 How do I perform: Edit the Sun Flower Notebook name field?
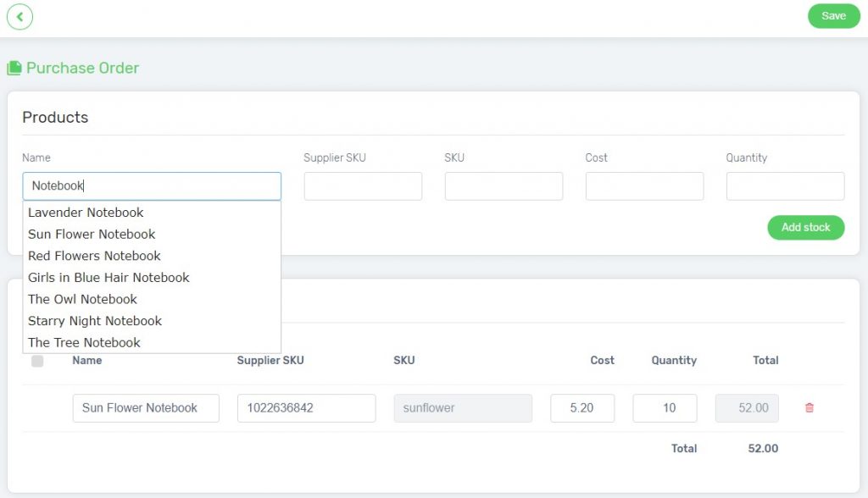point(145,407)
